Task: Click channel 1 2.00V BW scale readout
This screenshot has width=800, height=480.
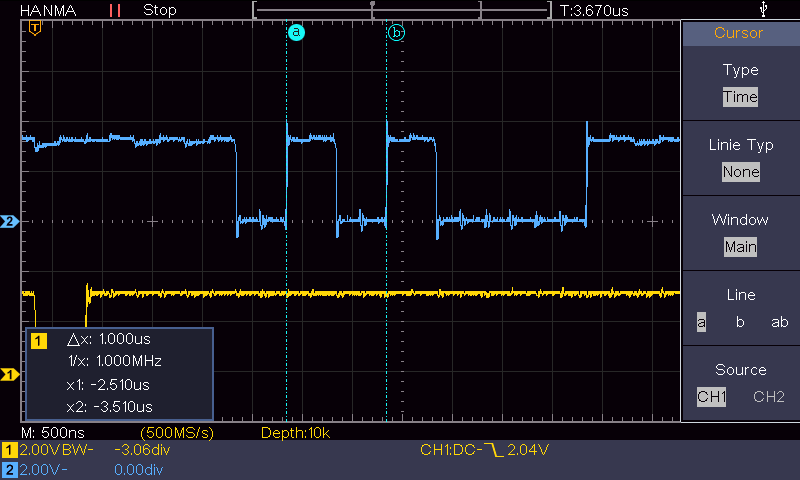Action: [x=57, y=450]
